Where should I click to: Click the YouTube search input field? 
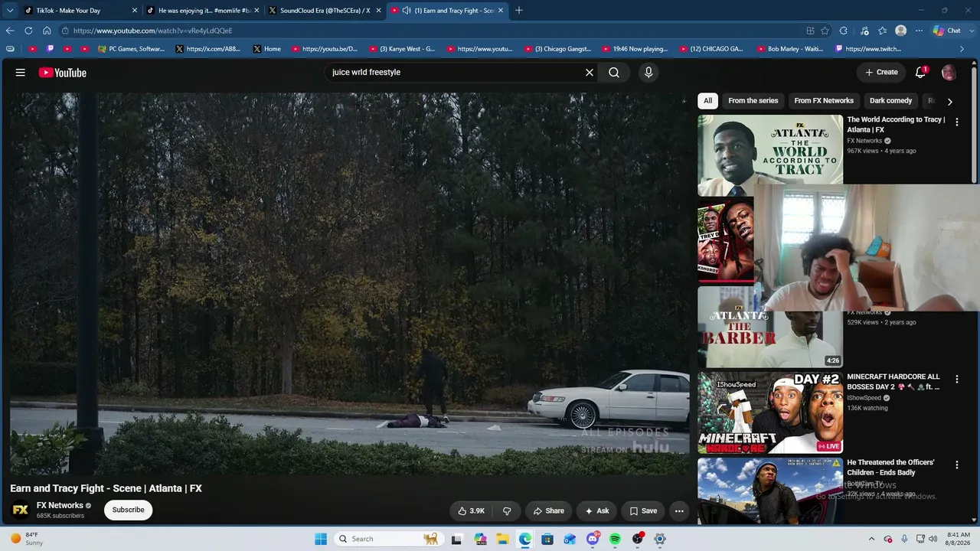455,73
